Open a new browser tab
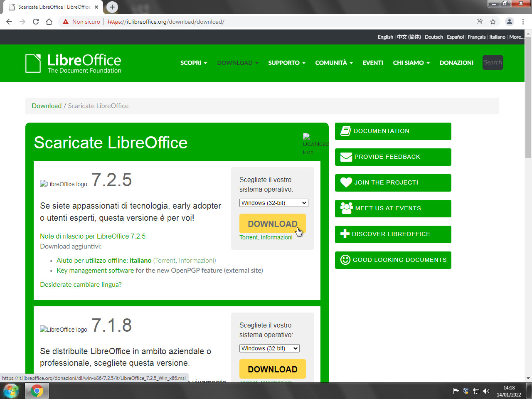Image resolution: width=532 pixels, height=399 pixels. tap(112, 7)
